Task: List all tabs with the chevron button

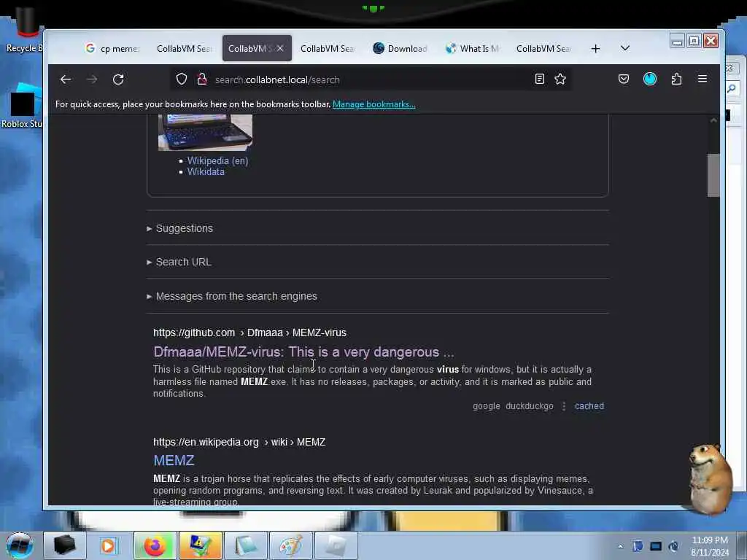Action: pyautogui.click(x=625, y=48)
